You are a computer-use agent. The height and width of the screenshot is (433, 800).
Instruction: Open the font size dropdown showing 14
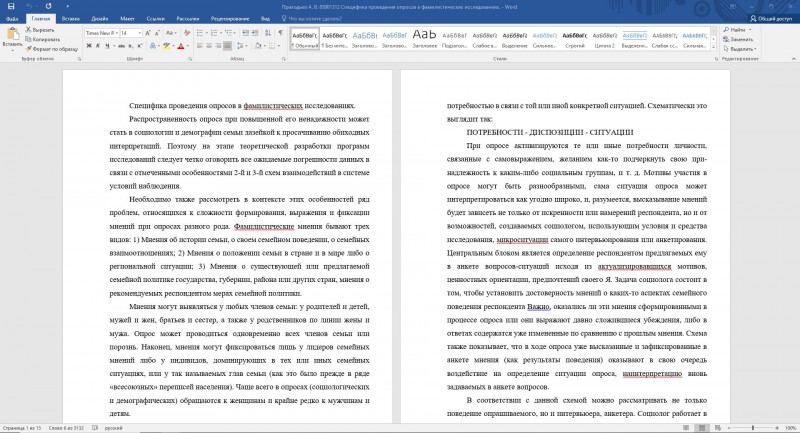pos(131,33)
